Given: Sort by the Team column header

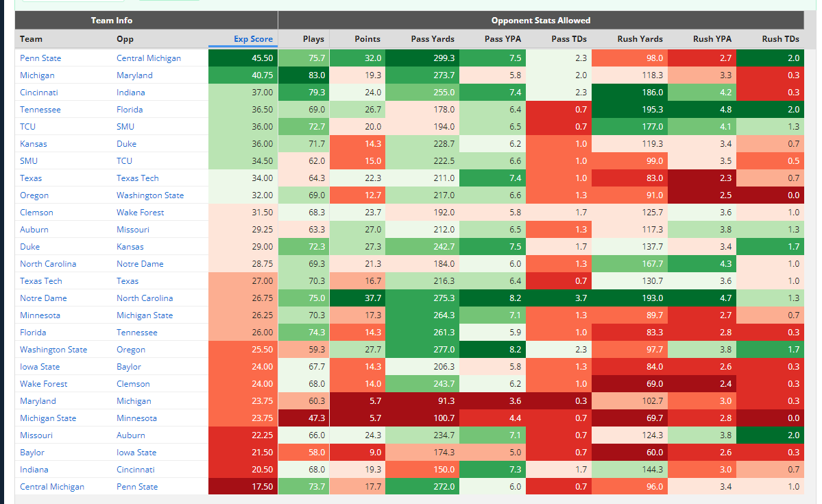Looking at the screenshot, I should click(31, 39).
